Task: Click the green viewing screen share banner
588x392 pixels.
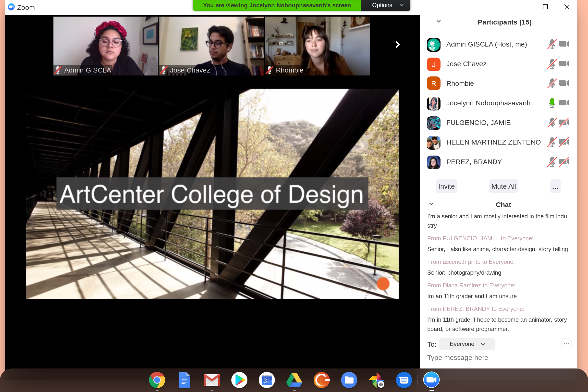Action: tap(277, 5)
